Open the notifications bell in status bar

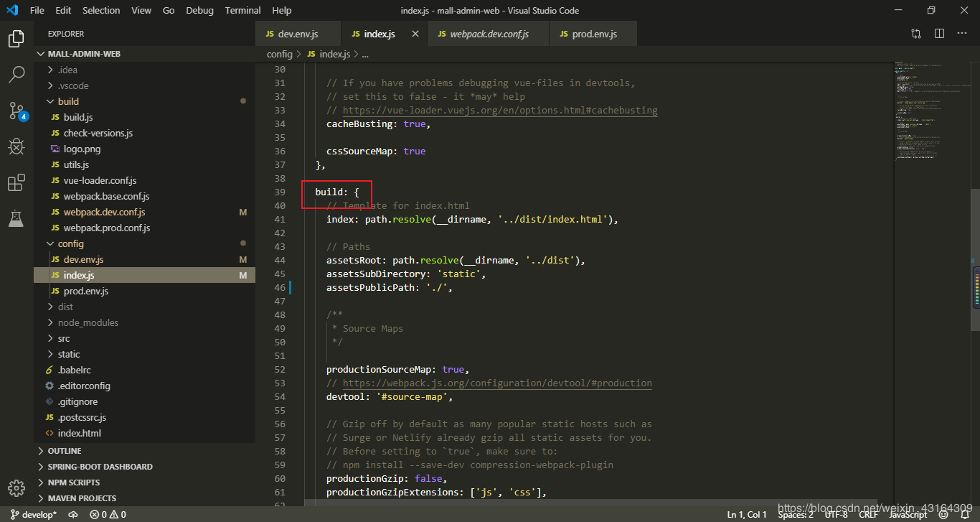point(965,514)
